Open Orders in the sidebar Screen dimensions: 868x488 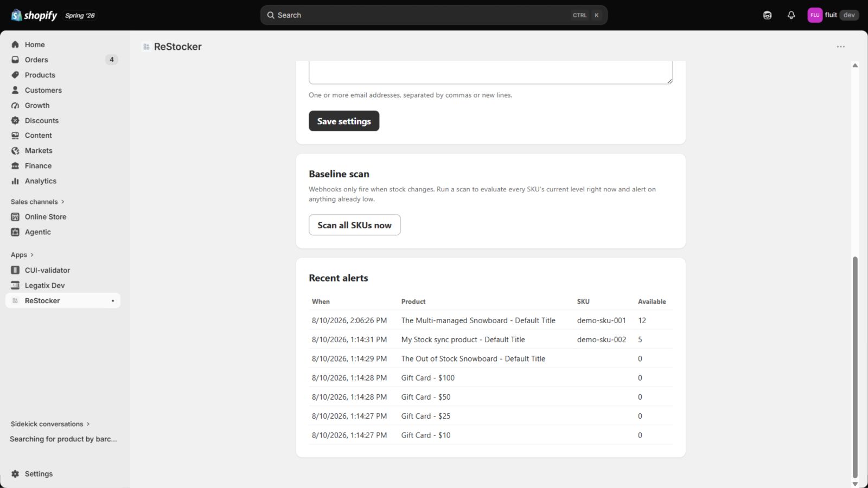[x=63, y=60]
